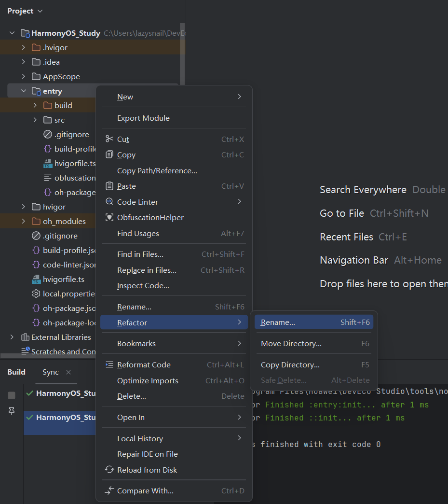Select the first HarmonyOS_Stu build row
Screen dimensions: 448x504
click(60, 393)
